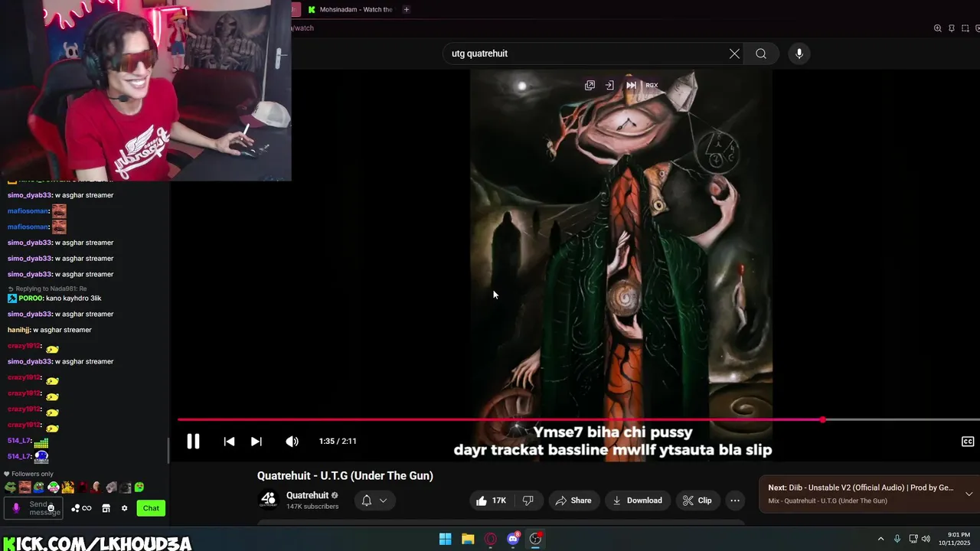Open a new browser tab
This screenshot has width=980, height=551.
pos(407,9)
